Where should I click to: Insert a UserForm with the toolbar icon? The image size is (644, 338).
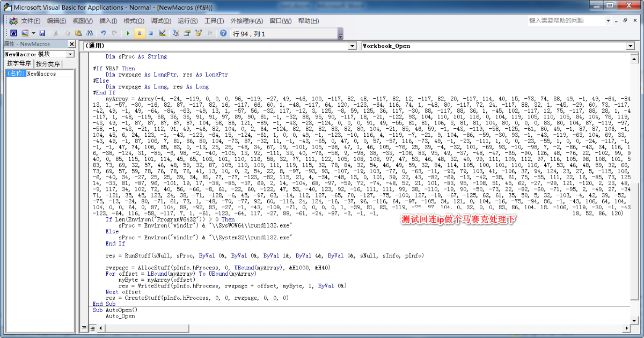click(24, 33)
